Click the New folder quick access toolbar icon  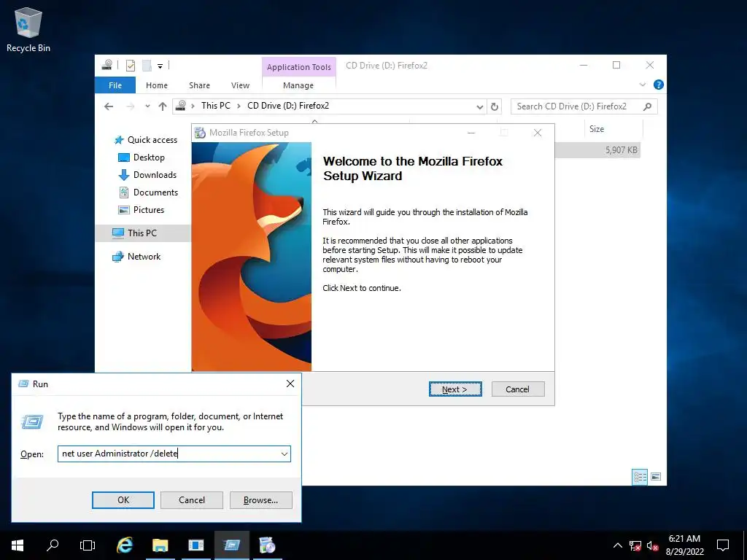[x=147, y=66]
